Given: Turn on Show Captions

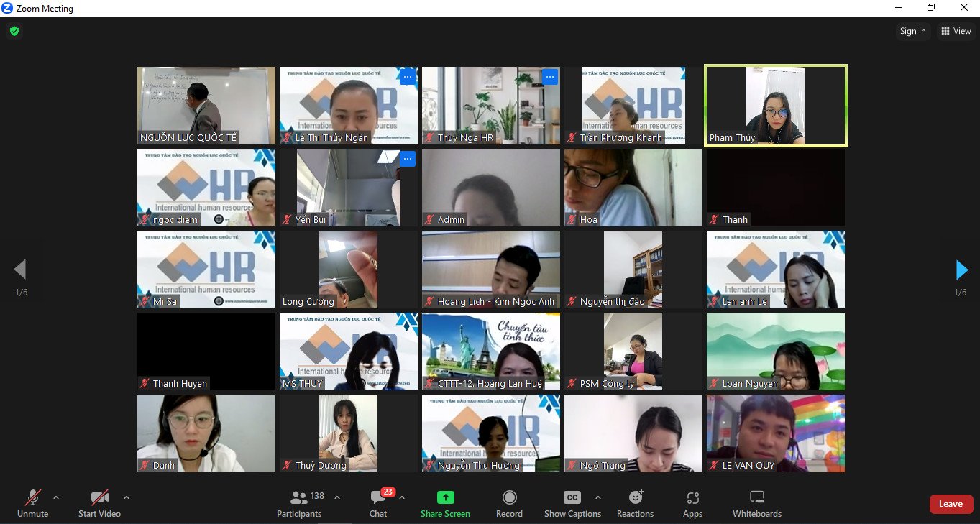Looking at the screenshot, I should (x=572, y=504).
